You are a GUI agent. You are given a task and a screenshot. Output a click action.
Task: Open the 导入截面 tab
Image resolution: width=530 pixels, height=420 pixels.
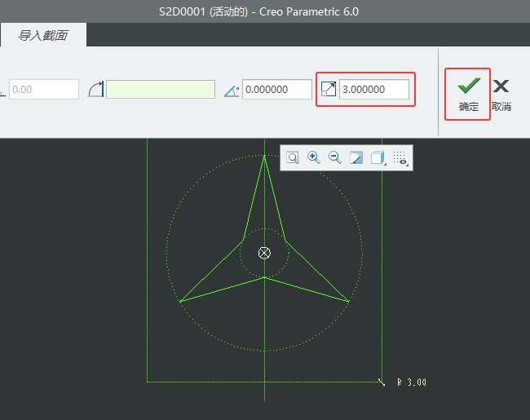(x=43, y=35)
